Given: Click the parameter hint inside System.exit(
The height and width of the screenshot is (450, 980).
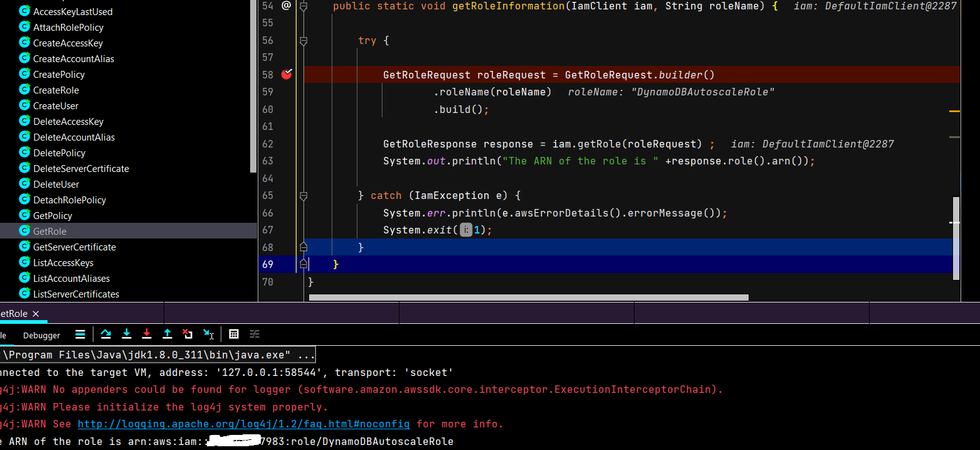Looking at the screenshot, I should 466,230.
